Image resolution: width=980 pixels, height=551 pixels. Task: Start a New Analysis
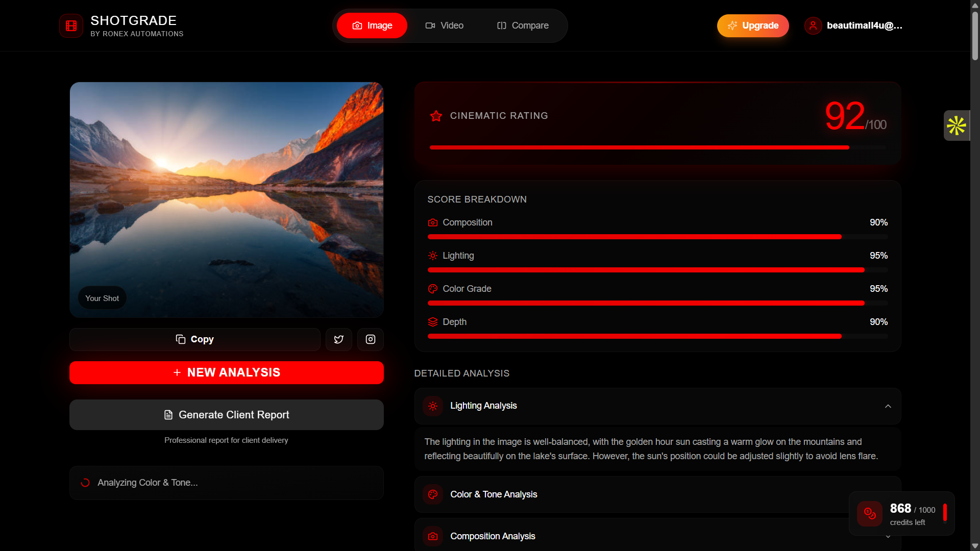[x=226, y=372]
